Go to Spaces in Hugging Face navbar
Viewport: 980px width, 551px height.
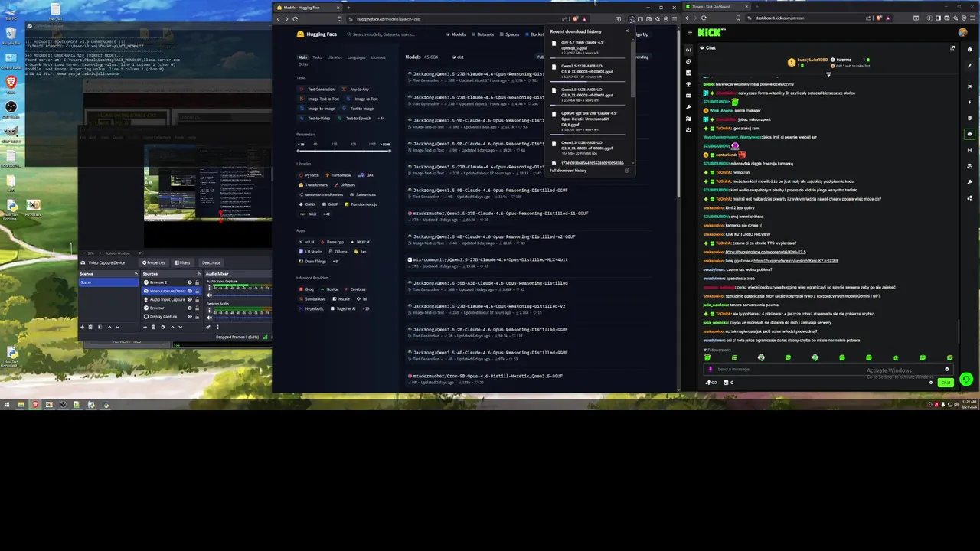(510, 34)
